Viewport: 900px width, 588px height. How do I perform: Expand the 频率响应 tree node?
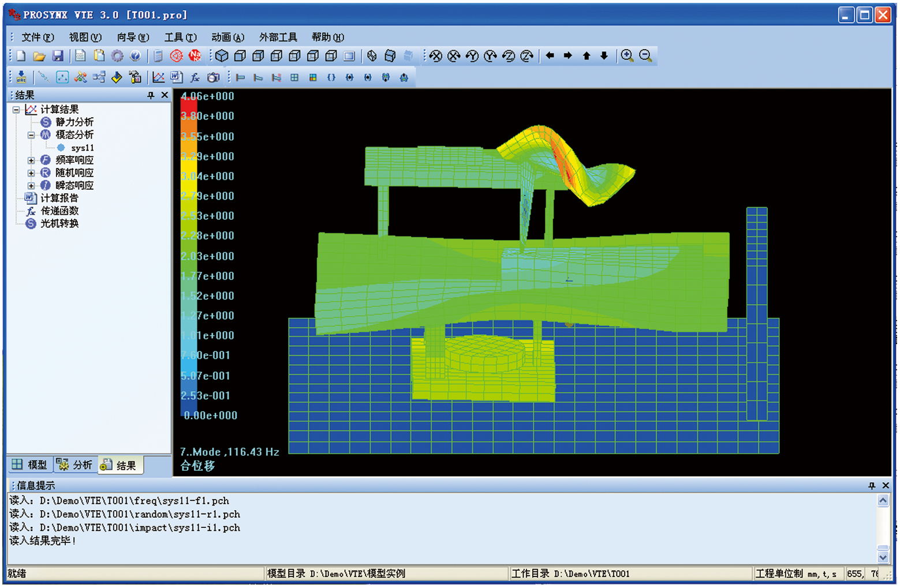[x=31, y=160]
